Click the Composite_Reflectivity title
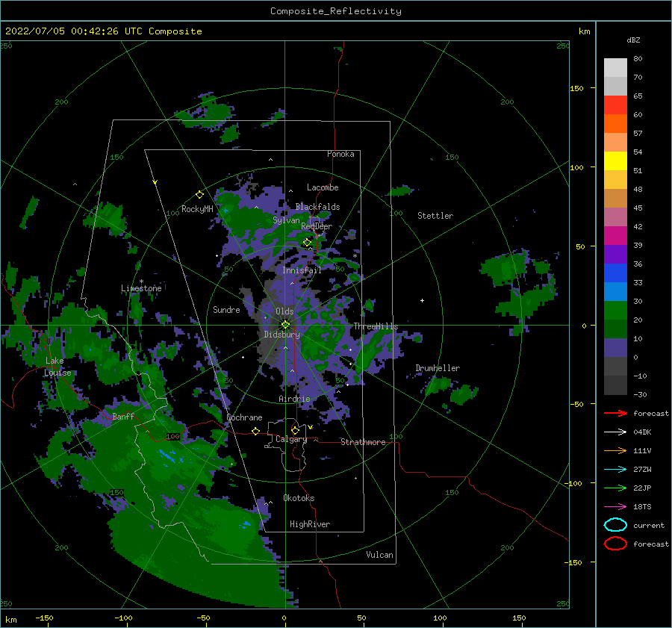 (x=336, y=11)
